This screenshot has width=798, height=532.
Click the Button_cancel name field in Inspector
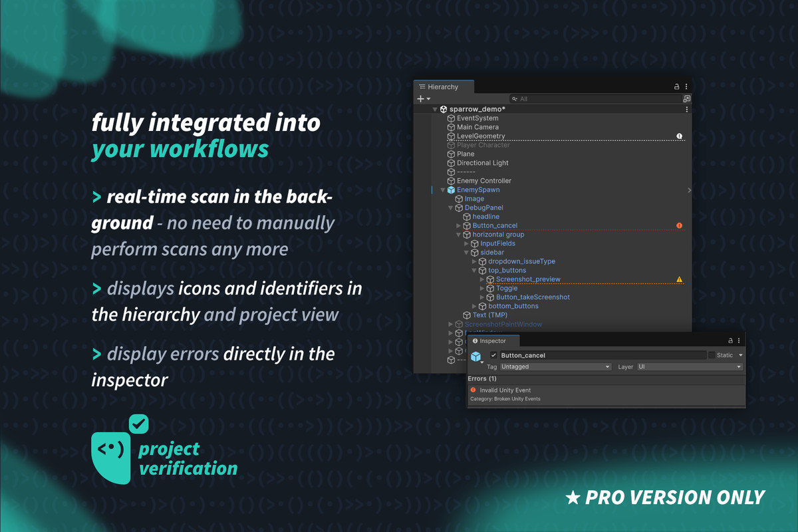(602, 356)
